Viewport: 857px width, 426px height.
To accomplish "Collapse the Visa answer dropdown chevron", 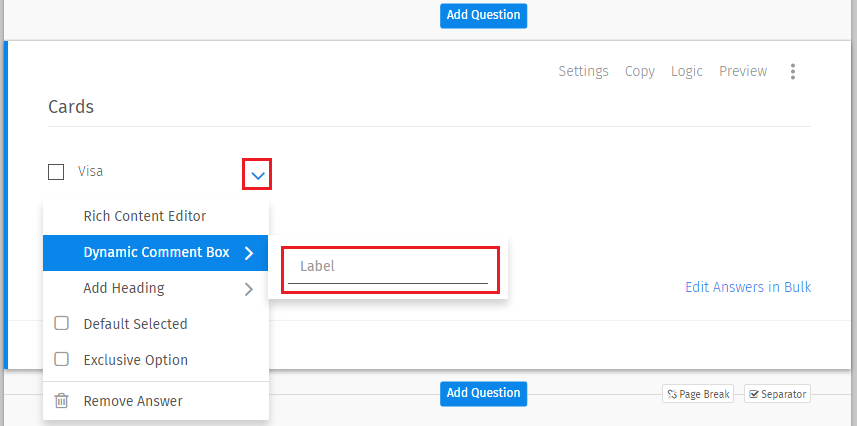I will click(x=257, y=175).
